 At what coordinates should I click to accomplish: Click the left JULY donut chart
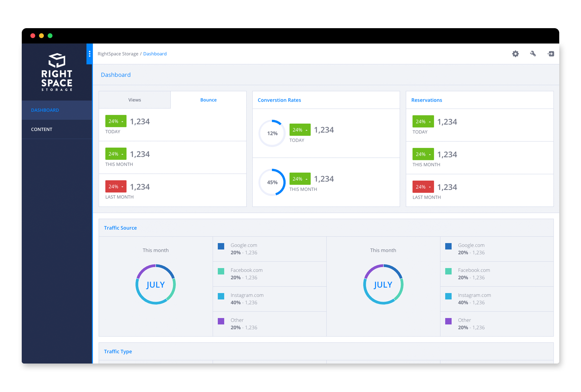tap(155, 284)
